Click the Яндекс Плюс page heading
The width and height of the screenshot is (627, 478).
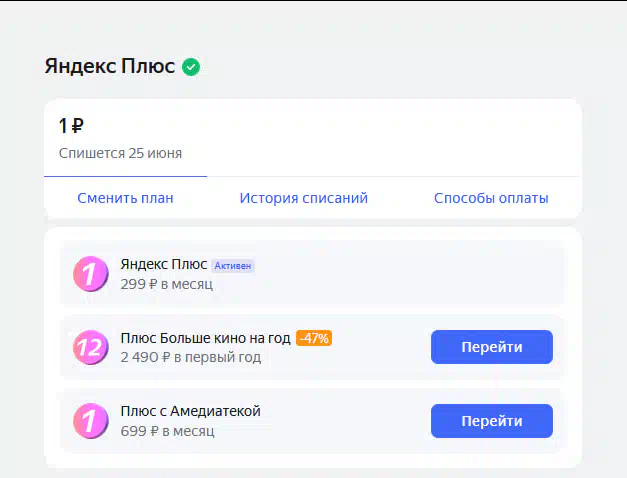tap(110, 66)
